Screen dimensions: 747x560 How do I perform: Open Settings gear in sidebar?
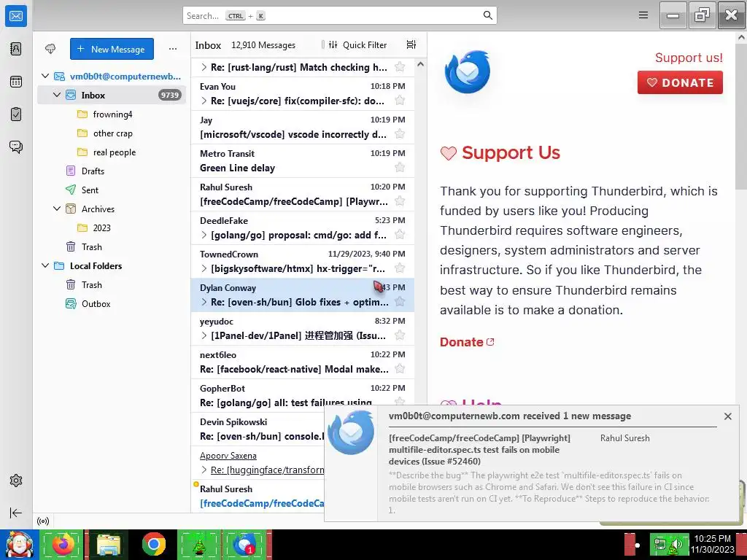[16, 481]
